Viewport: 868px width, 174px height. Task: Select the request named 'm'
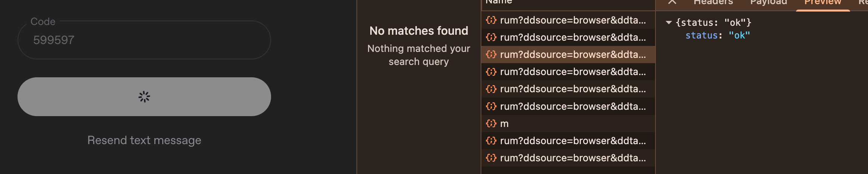coord(568,124)
